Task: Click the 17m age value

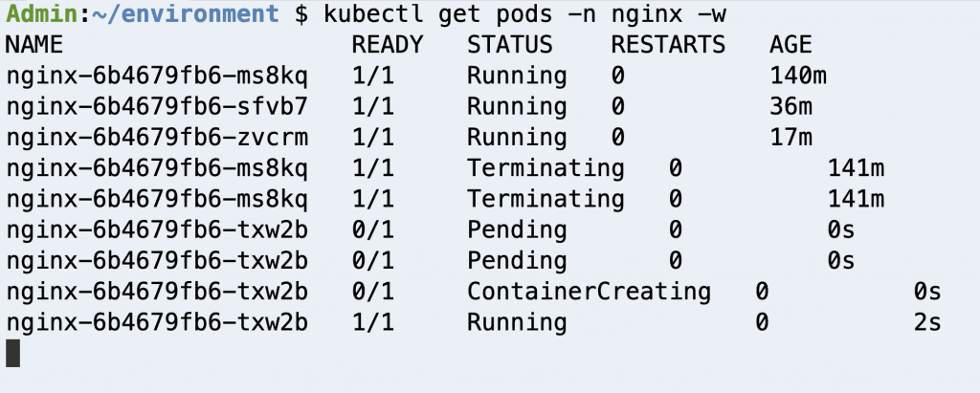Action: click(x=791, y=138)
